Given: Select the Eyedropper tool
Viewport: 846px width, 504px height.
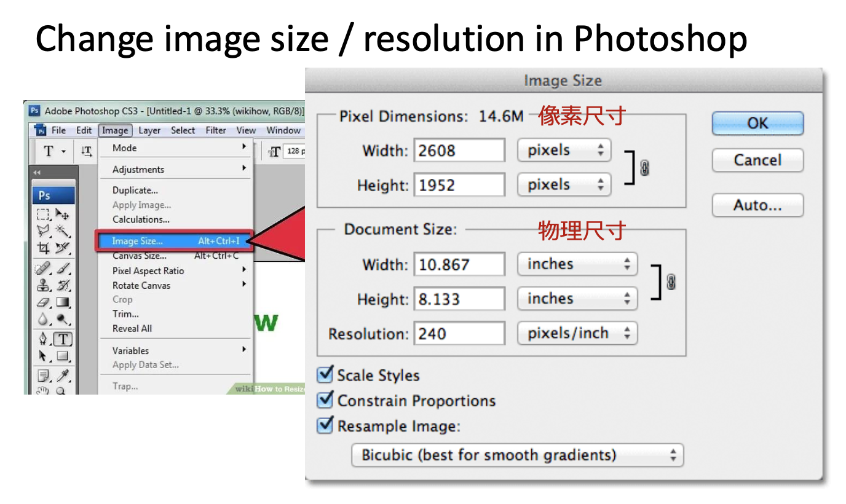Looking at the screenshot, I should pyautogui.click(x=63, y=376).
